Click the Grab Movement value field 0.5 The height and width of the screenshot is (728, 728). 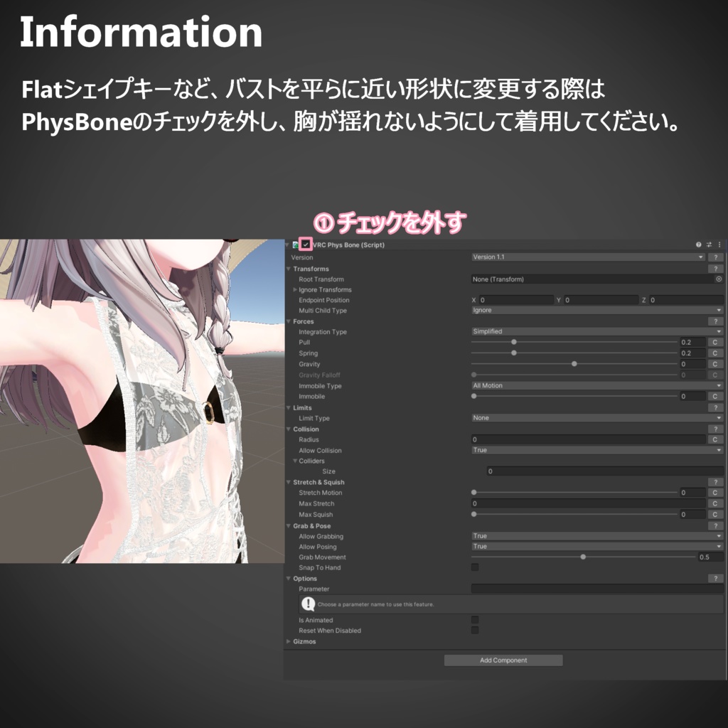point(710,557)
